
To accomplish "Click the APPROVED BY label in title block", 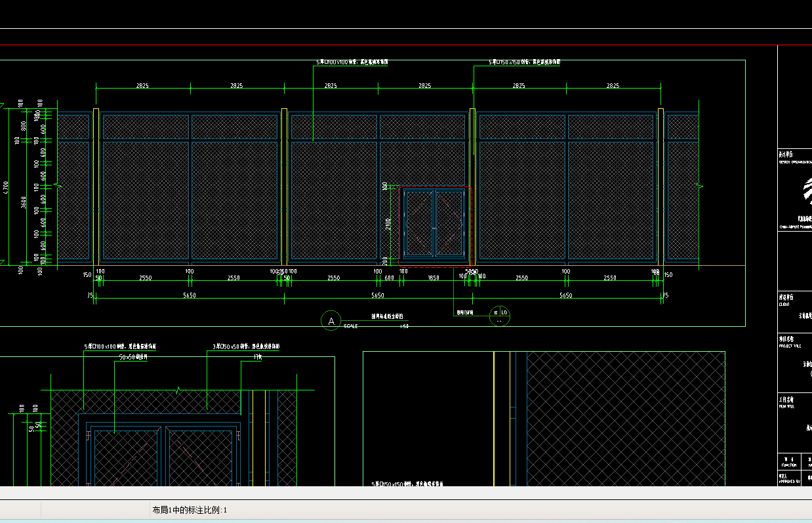I will tap(790, 482).
